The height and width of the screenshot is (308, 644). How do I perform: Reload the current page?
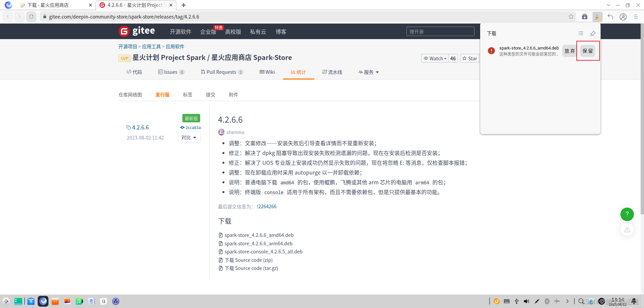pos(31,17)
